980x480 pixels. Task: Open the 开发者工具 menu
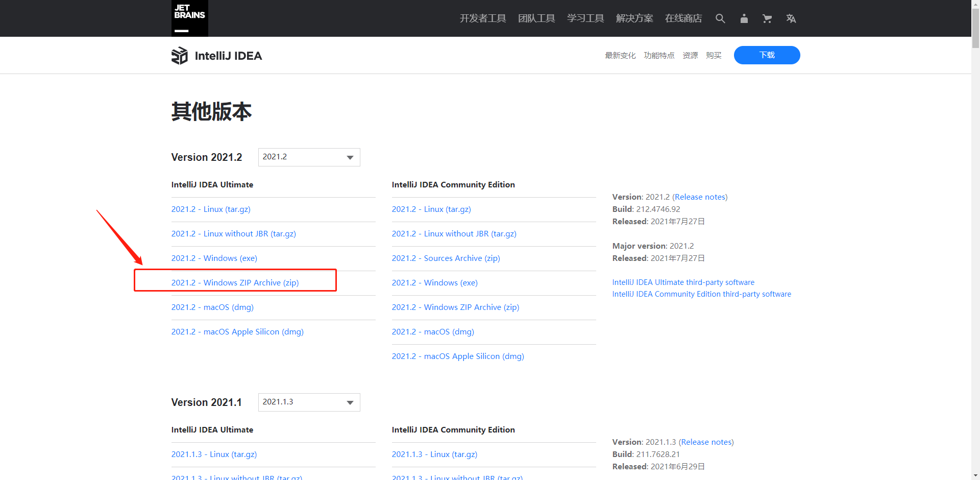coord(483,18)
